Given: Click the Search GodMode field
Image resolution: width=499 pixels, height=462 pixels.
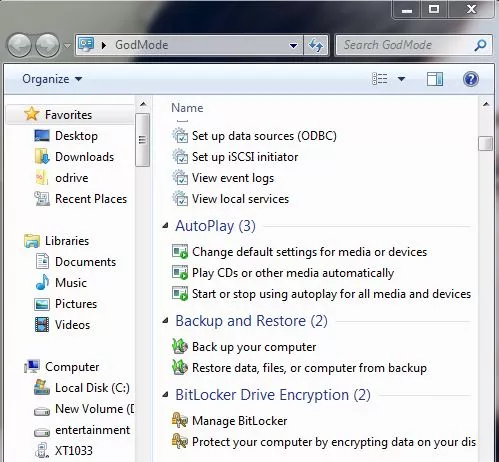Looking at the screenshot, I should coord(407,45).
